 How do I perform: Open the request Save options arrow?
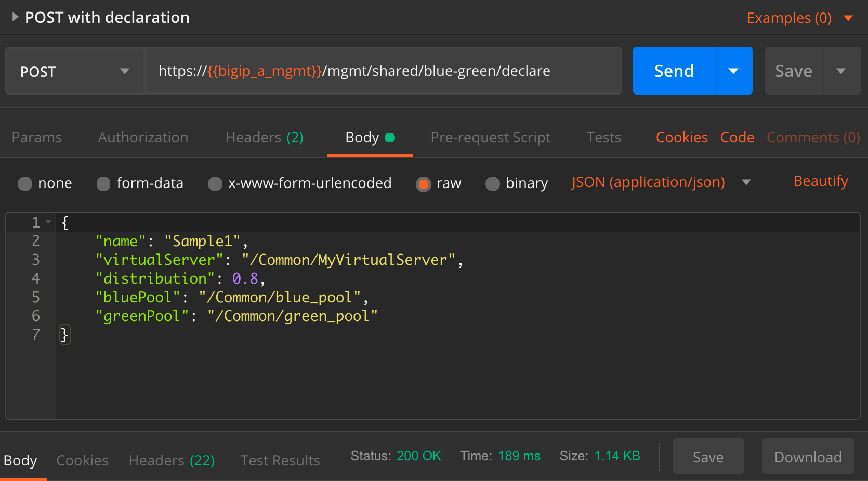point(841,71)
